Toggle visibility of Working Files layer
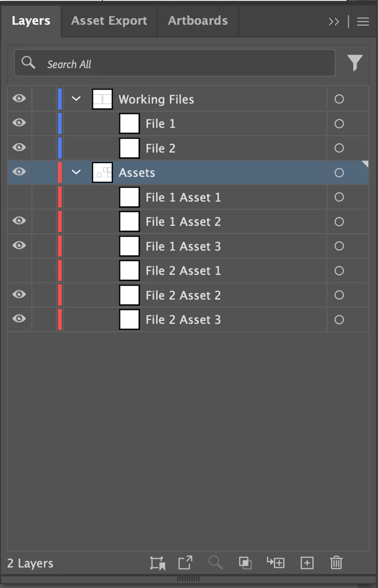Viewport: 378px width, 588px height. pos(19,98)
